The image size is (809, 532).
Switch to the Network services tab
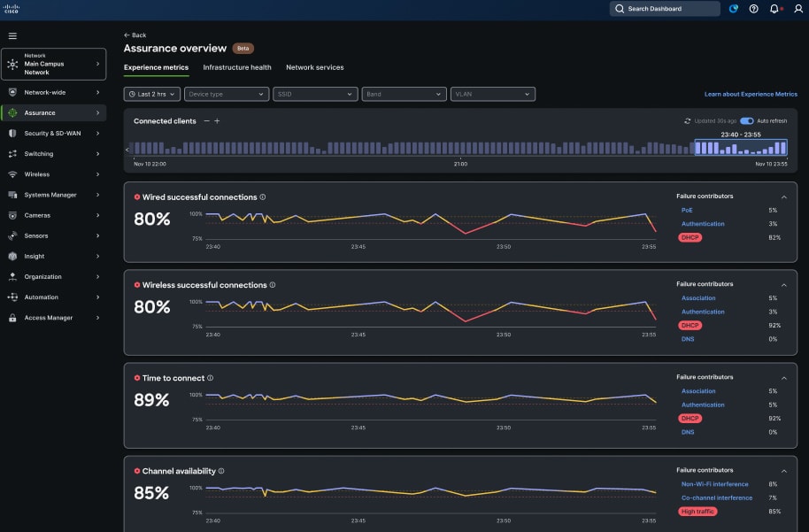coord(315,67)
